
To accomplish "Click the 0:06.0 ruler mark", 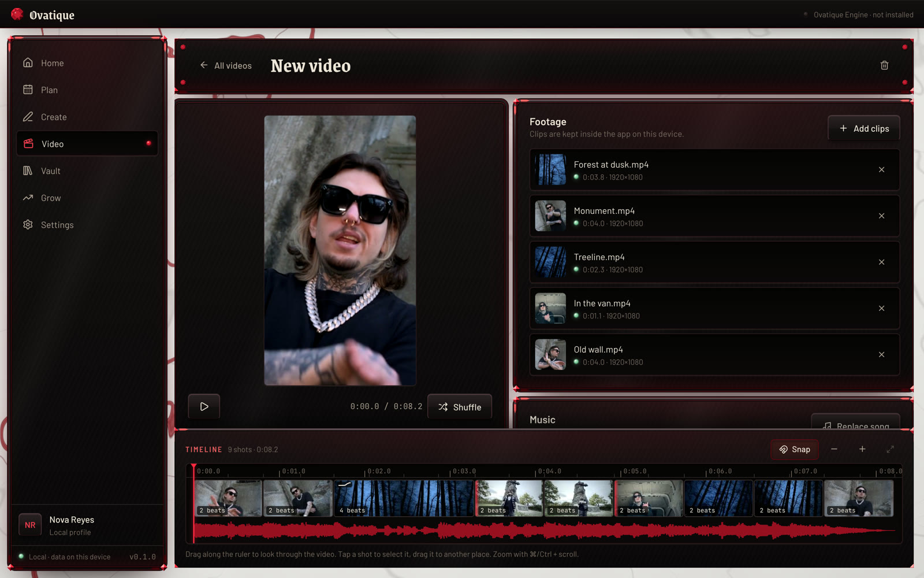I will 720,471.
